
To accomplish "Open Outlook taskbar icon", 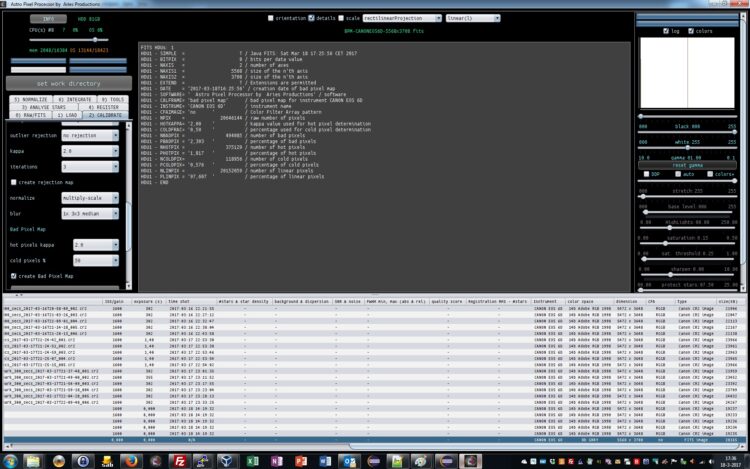I will coord(350,461).
